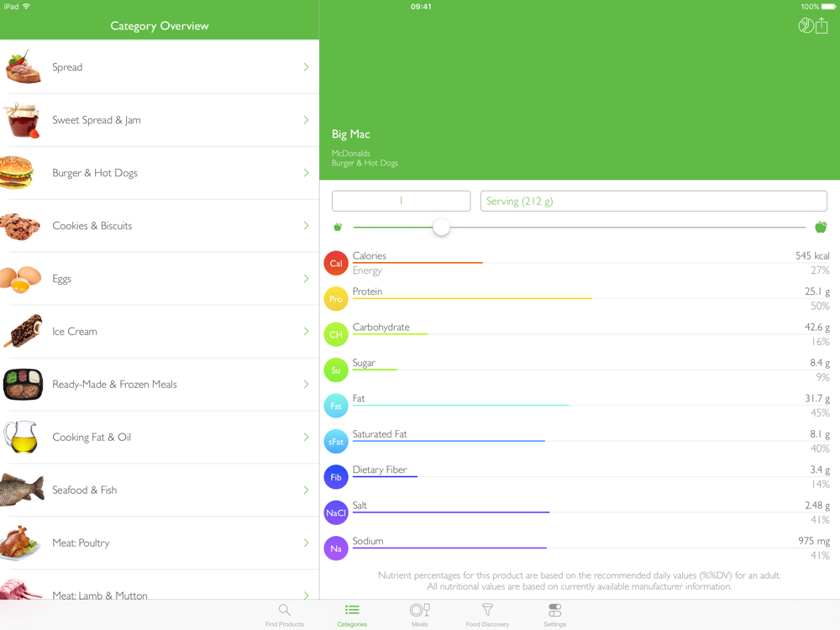Image resolution: width=840 pixels, height=630 pixels.
Task: Tap the Category Overview header title
Action: pos(160,26)
